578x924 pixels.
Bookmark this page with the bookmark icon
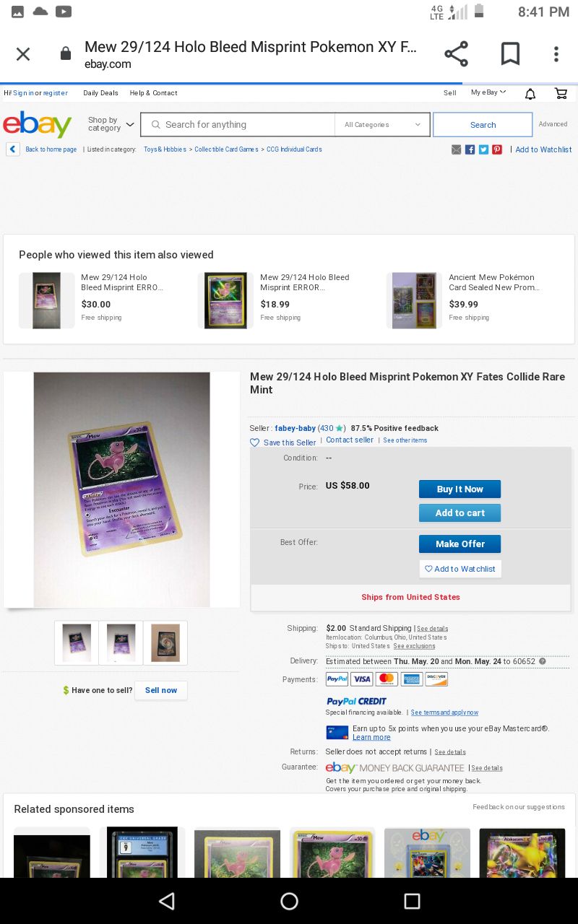click(510, 54)
